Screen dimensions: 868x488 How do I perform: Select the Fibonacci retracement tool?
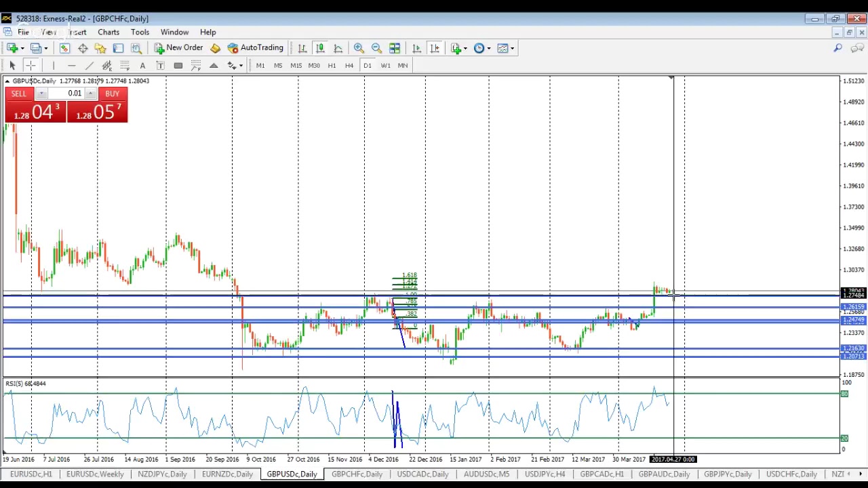pyautogui.click(x=125, y=66)
